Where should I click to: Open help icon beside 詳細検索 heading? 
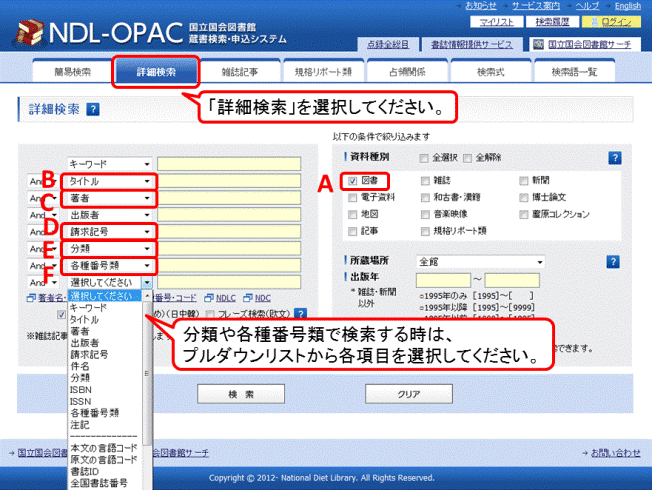[x=93, y=109]
